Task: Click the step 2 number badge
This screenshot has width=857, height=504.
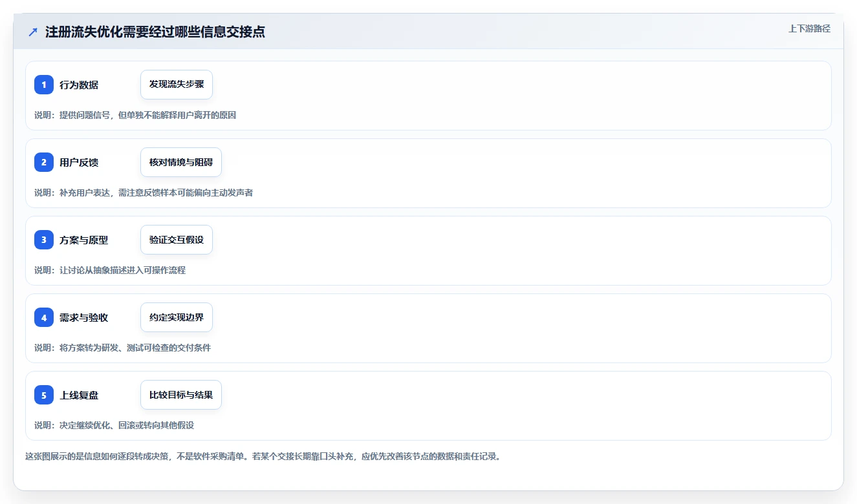Action: tap(44, 162)
